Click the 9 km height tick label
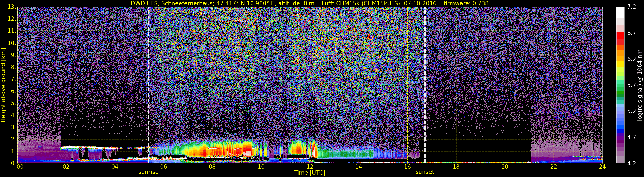The width and height of the screenshot is (644, 177). [13, 55]
